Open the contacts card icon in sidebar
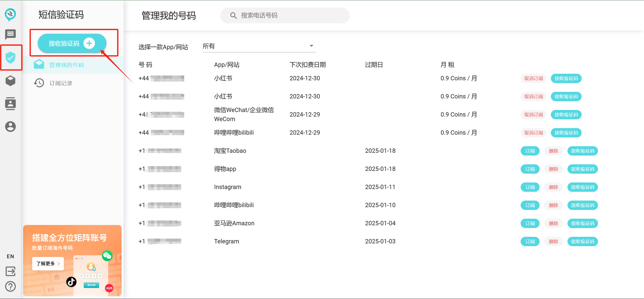The height and width of the screenshot is (299, 644). pos(10,103)
